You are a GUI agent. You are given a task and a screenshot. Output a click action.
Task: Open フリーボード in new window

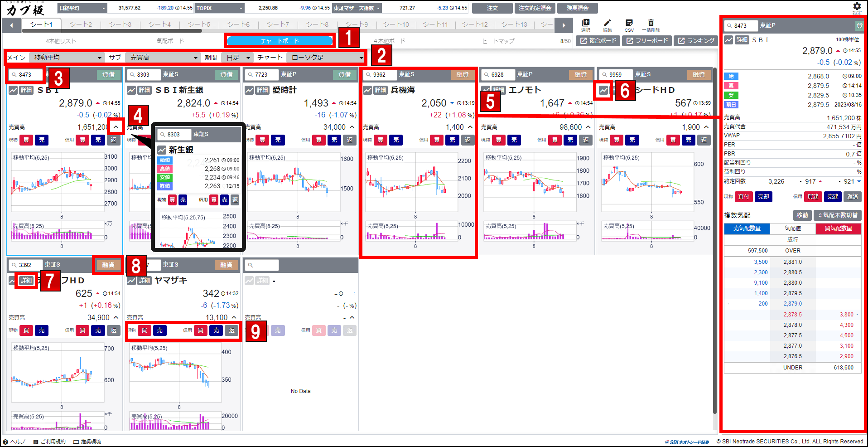coord(647,41)
